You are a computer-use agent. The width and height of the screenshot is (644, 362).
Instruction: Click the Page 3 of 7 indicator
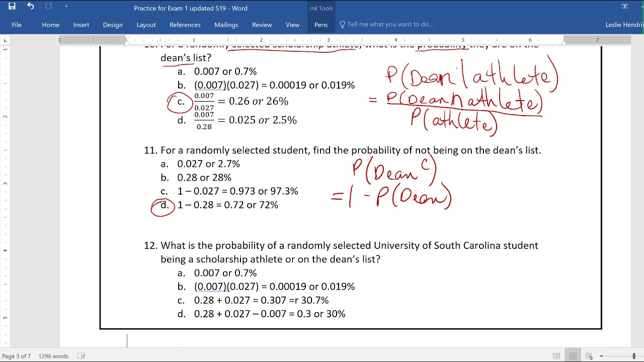tap(17, 356)
